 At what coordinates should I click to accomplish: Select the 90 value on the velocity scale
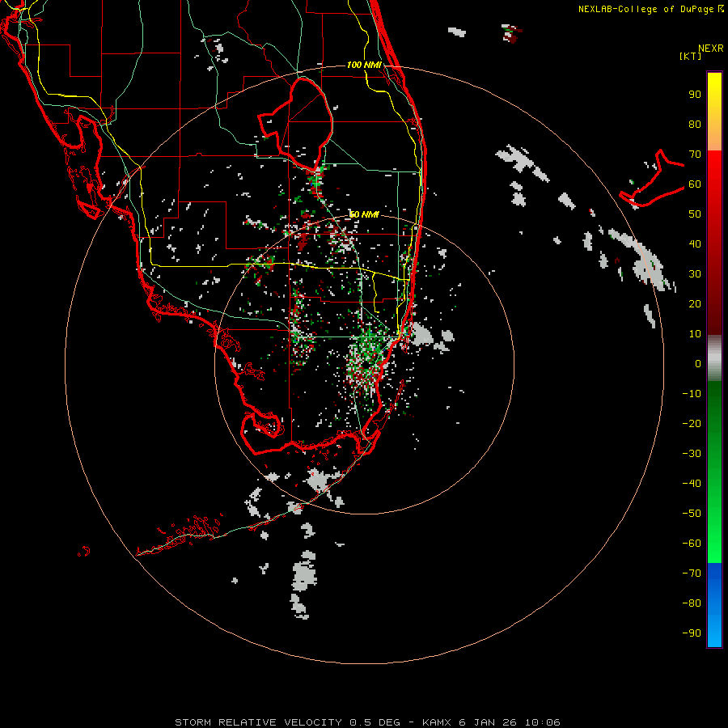click(x=695, y=95)
